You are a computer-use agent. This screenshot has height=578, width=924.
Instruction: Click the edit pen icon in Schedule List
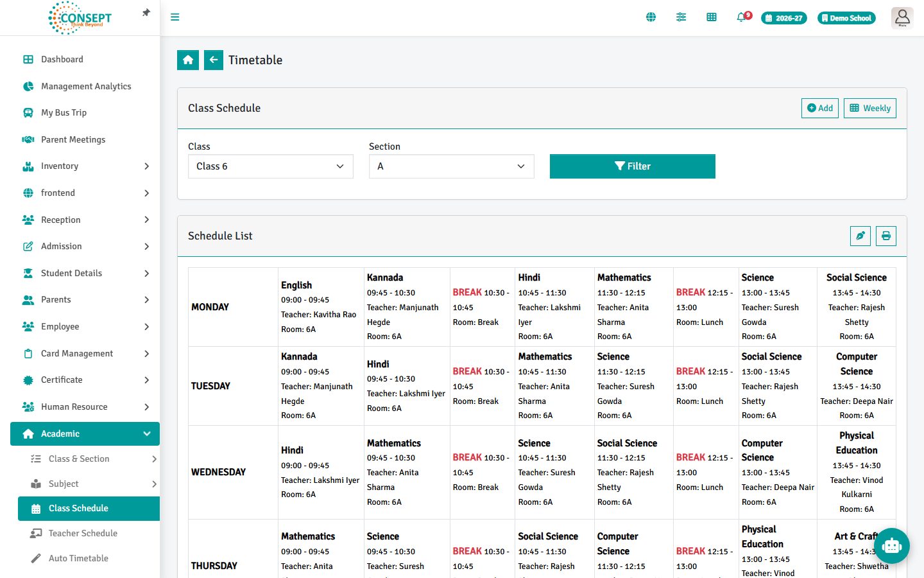pos(860,236)
